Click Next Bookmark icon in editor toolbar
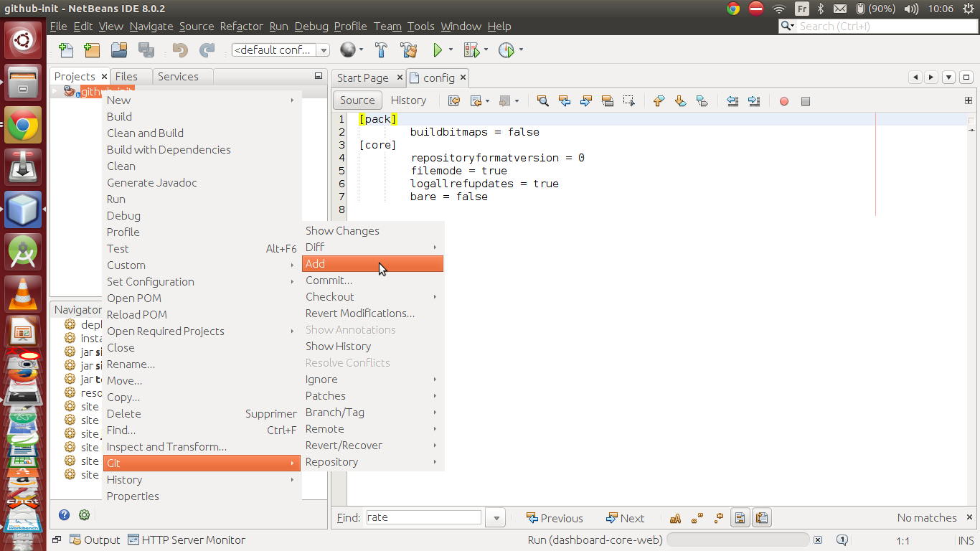This screenshot has width=980, height=551. click(681, 101)
